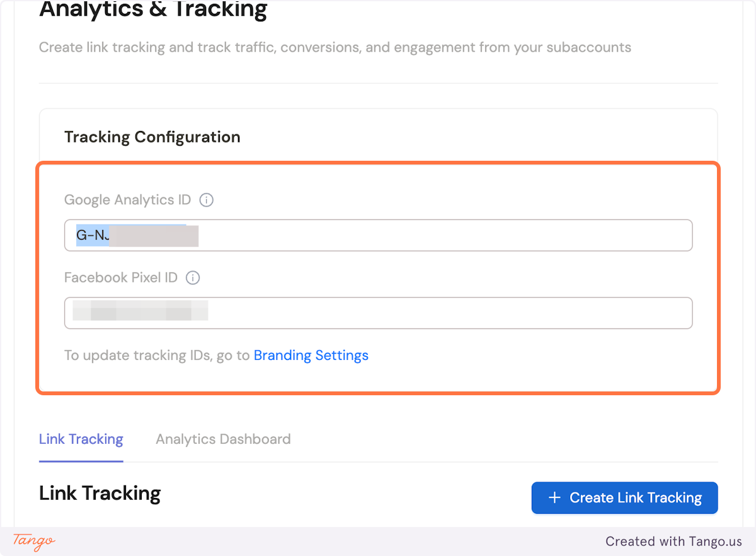Click the Analytics & Tracking page title
This screenshot has width=756, height=556.
pyautogui.click(x=153, y=9)
